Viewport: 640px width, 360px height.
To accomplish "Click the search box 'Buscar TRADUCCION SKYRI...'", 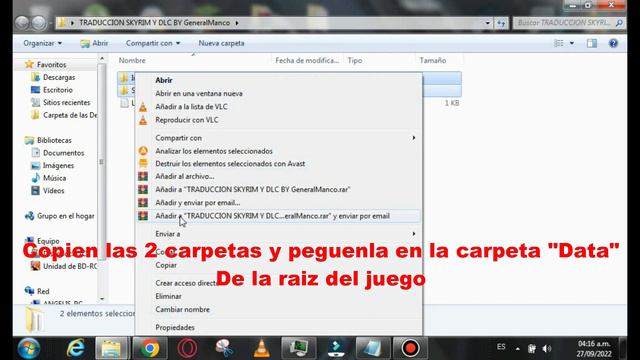I will click(x=569, y=23).
